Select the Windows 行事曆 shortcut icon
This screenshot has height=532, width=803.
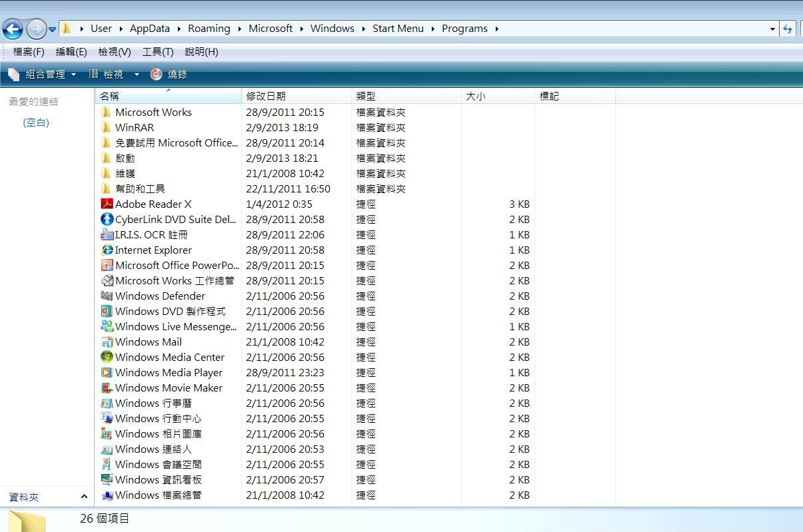click(x=107, y=403)
